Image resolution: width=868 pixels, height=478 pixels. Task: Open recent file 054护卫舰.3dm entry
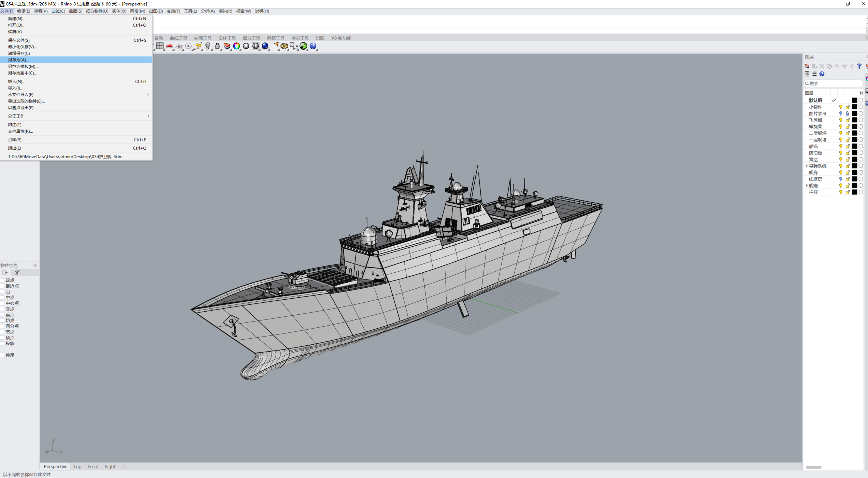(65, 156)
